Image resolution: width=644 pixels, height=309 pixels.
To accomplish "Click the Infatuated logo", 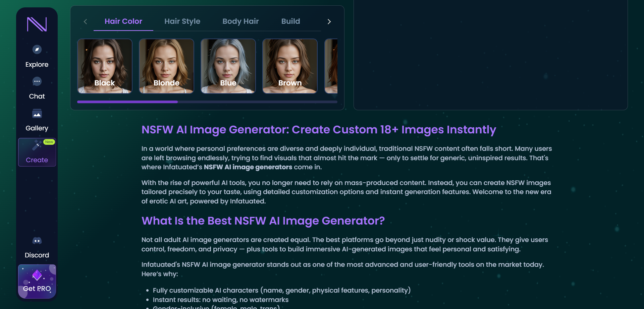I will coord(37,24).
